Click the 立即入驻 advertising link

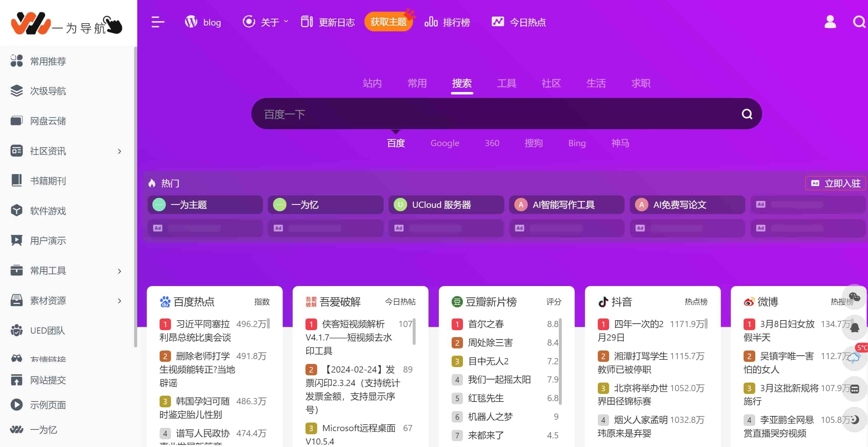coord(835,183)
